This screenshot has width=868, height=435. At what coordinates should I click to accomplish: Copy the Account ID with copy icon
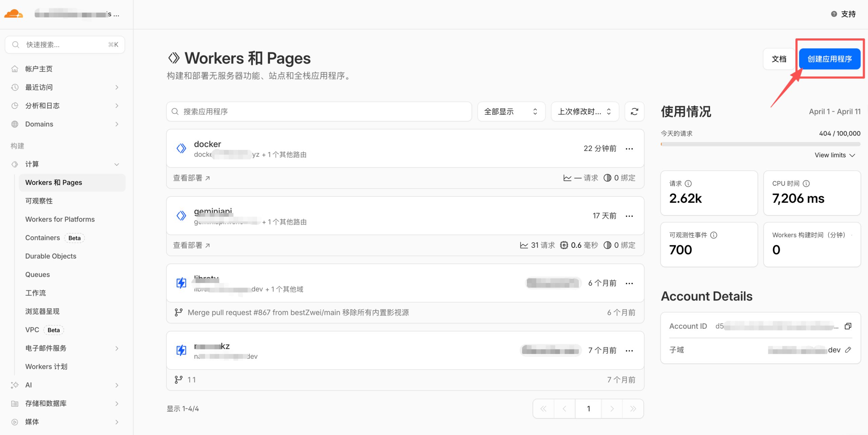pos(848,326)
